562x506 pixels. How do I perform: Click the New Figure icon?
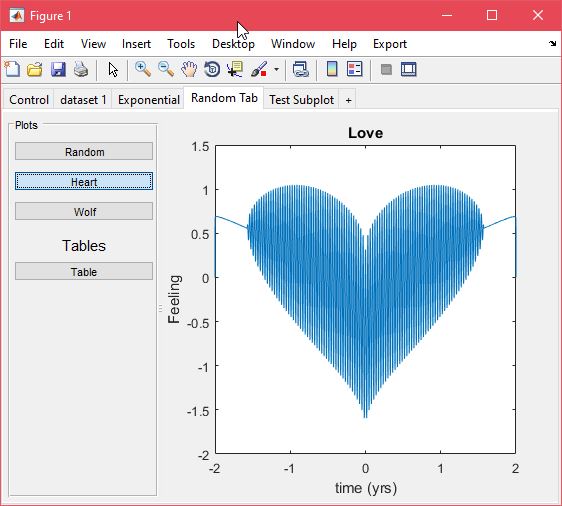click(x=12, y=69)
